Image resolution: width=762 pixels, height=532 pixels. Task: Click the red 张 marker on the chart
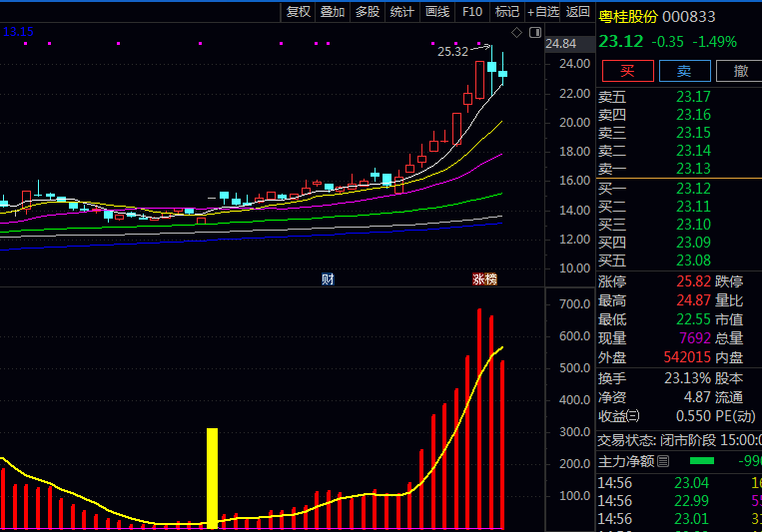(478, 278)
